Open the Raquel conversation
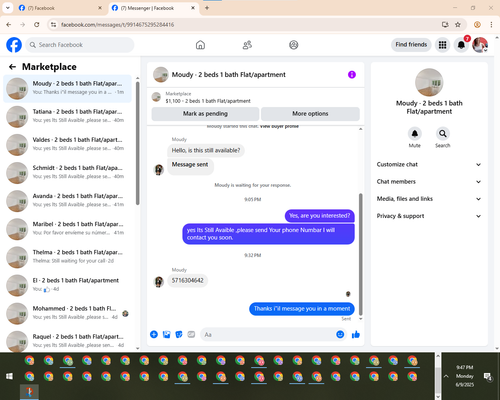The height and width of the screenshot is (400, 500). (x=68, y=341)
